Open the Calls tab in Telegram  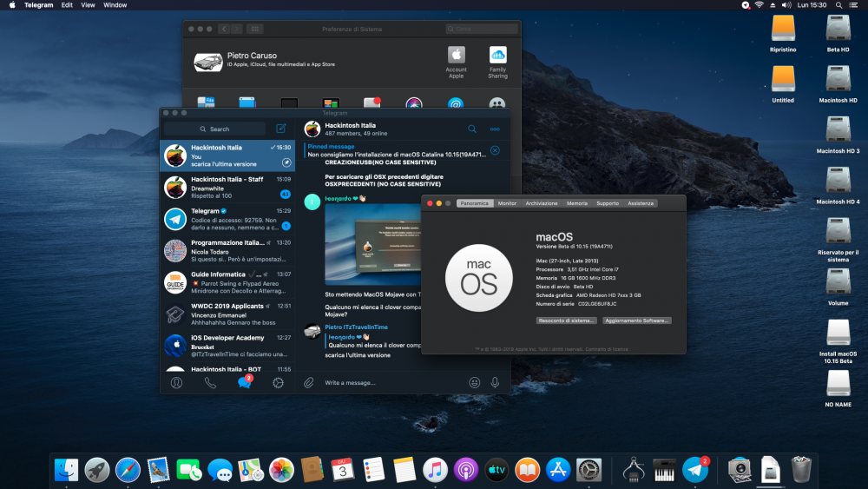point(210,383)
